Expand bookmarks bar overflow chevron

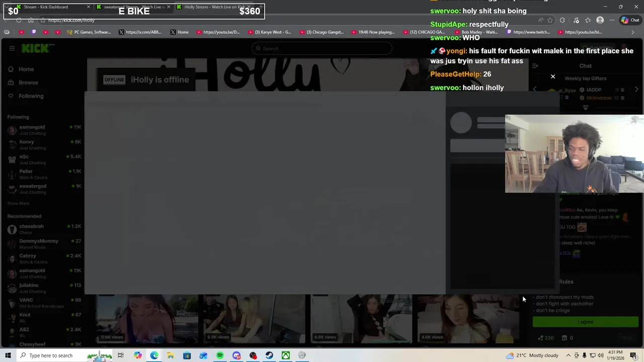point(633,32)
